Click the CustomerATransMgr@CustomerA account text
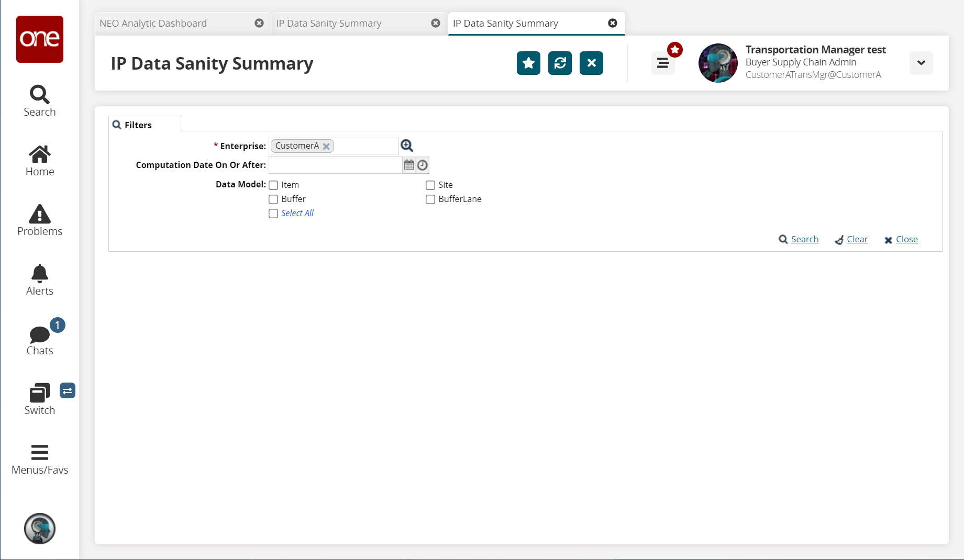This screenshot has width=964, height=560. [813, 75]
